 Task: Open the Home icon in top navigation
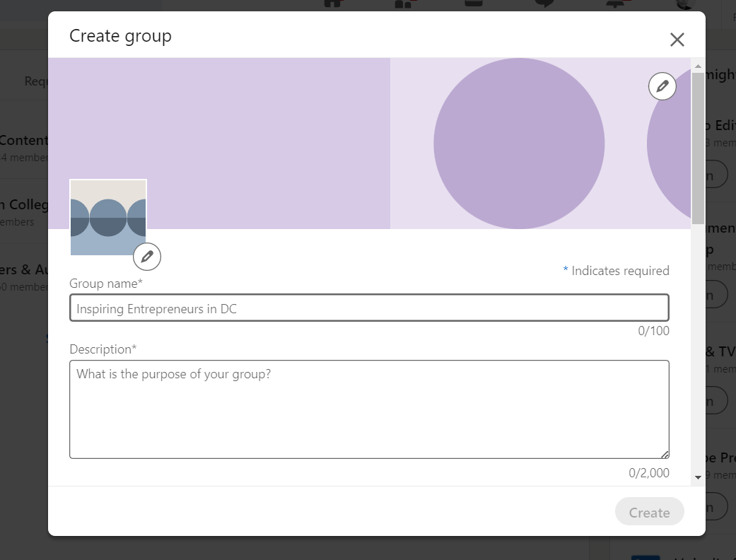coord(332,4)
